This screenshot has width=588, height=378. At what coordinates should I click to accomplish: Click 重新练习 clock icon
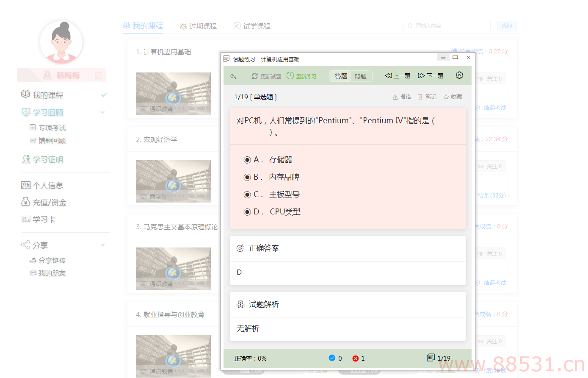click(290, 76)
